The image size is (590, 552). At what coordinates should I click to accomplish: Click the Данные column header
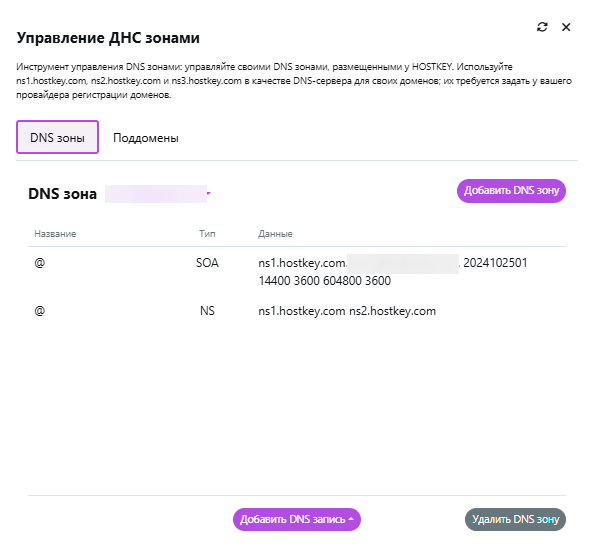coord(275,234)
